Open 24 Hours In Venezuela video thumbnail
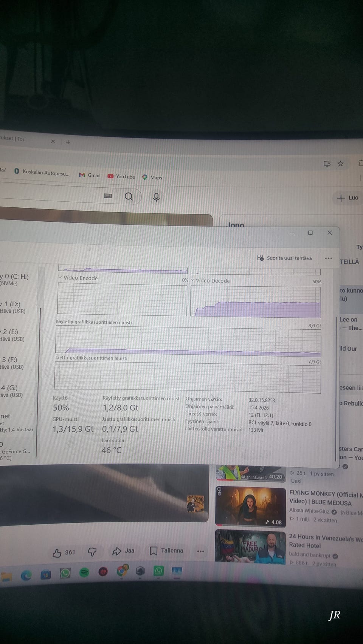This screenshot has width=363, height=644. (x=250, y=547)
